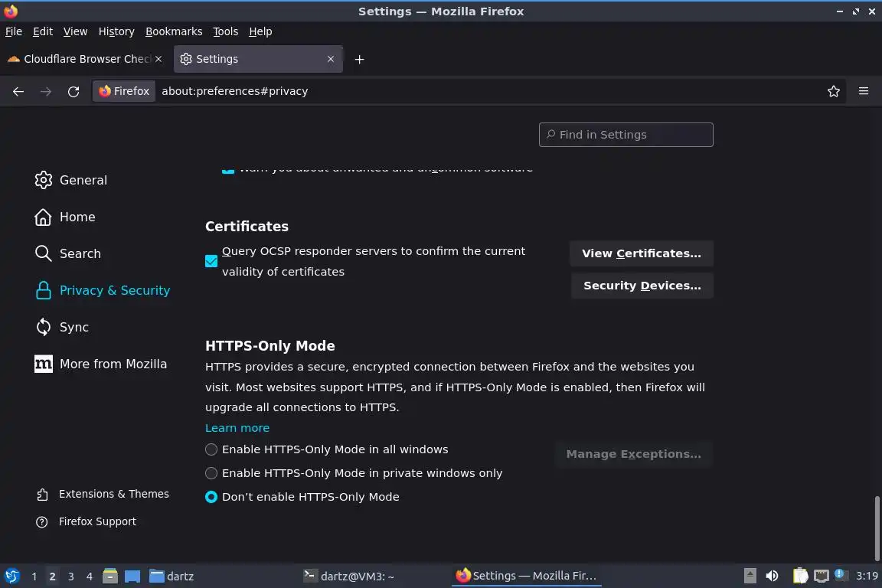Open the Kali application menu in the taskbar
The image size is (882, 588).
[x=11, y=577]
